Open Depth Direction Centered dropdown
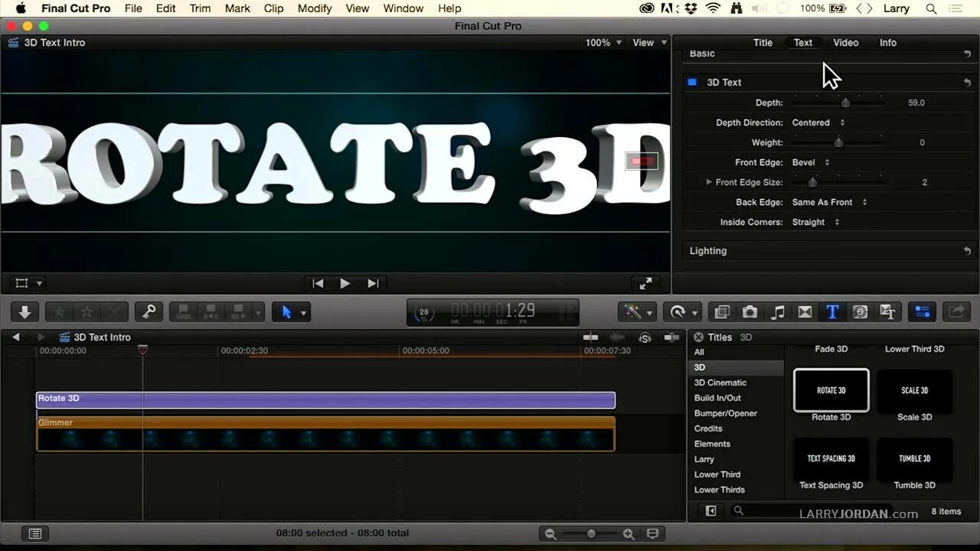The height and width of the screenshot is (551, 980). click(x=818, y=122)
